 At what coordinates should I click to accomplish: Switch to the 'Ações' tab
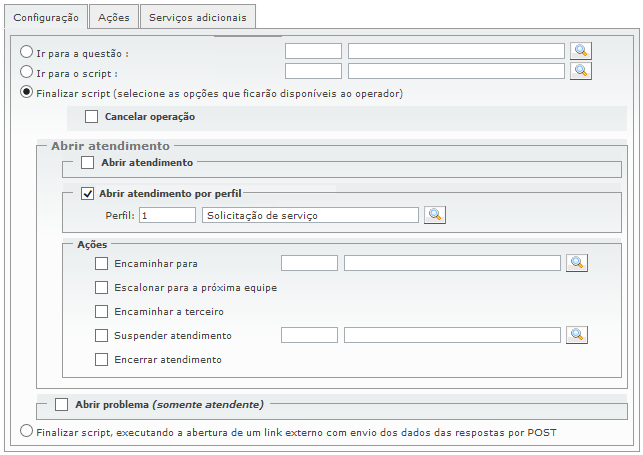click(x=113, y=16)
